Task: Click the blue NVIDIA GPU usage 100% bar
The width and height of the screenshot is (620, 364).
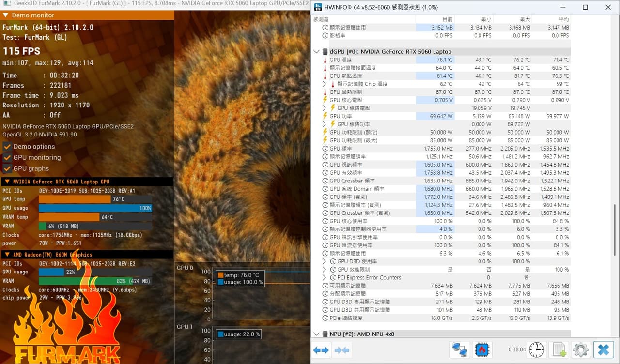Action: click(95, 208)
